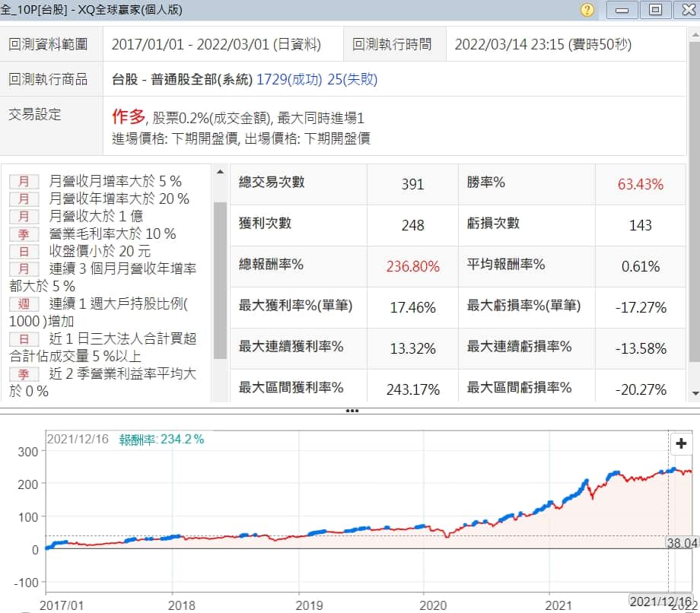The height and width of the screenshot is (613, 700).
Task: Click the conditions list scrollbar thumb
Action: click(220, 280)
